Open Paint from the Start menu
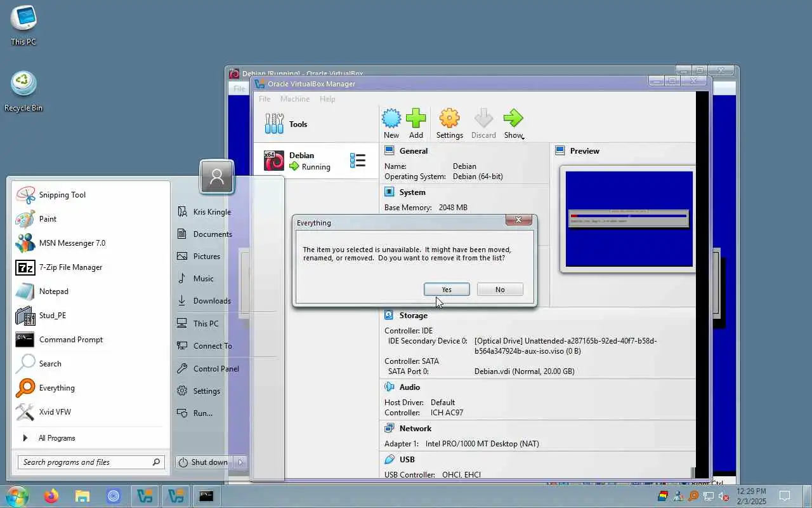 tap(91, 219)
